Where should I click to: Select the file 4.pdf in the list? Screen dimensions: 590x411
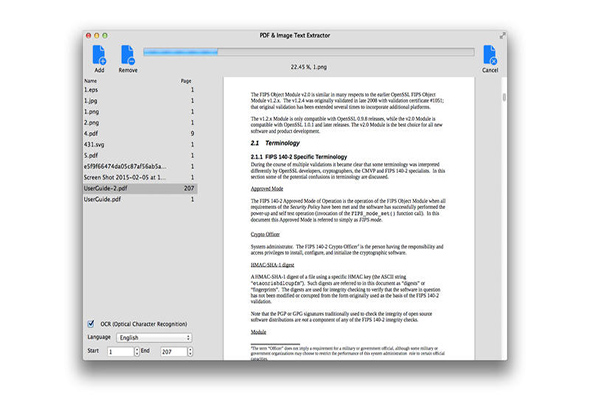point(140,133)
